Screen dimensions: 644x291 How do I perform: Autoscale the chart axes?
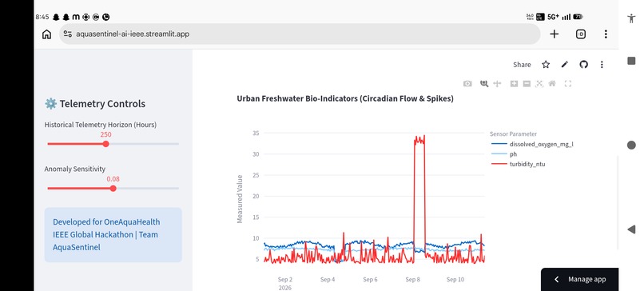click(539, 84)
